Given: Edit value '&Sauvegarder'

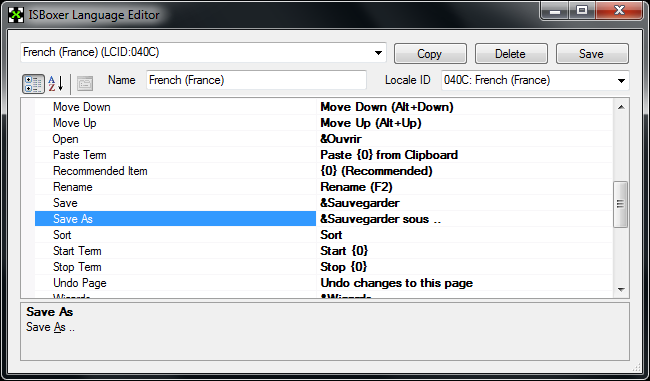Looking at the screenshot, I should (x=465, y=203).
